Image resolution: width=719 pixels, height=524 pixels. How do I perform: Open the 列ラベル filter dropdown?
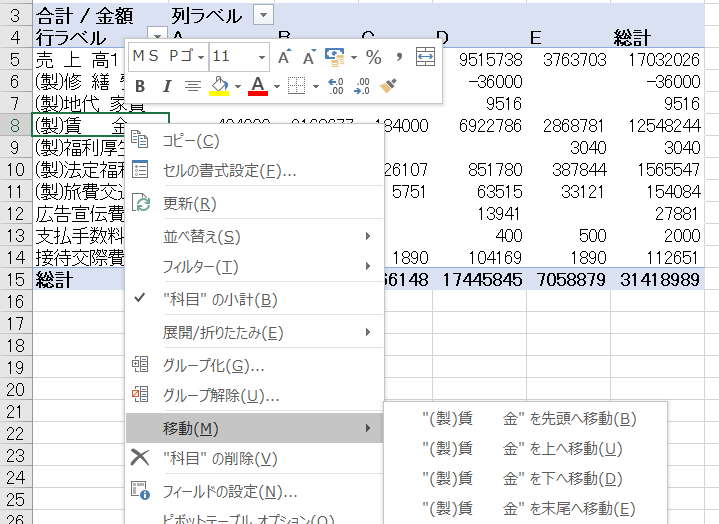262,15
